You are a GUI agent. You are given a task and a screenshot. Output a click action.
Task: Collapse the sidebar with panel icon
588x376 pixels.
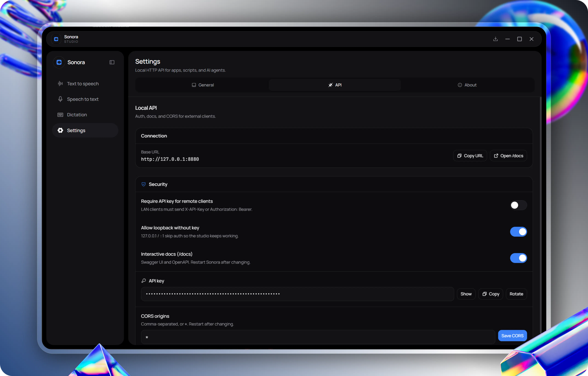click(x=112, y=62)
